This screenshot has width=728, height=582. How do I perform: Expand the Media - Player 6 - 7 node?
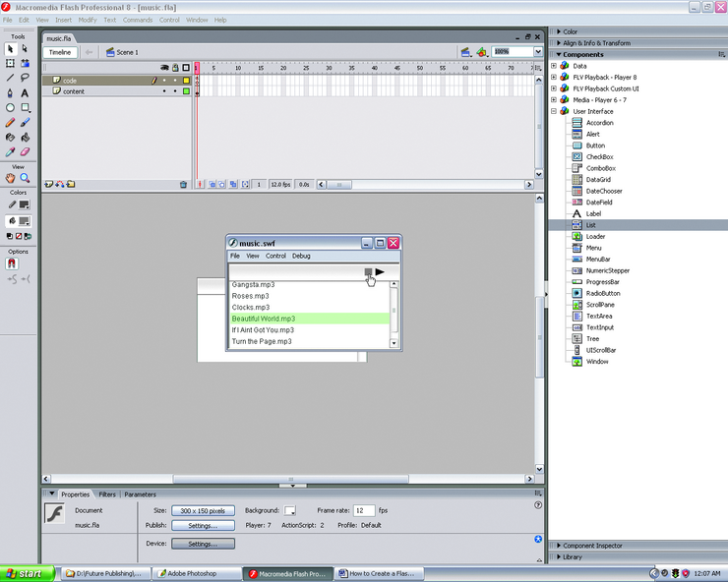(x=554, y=99)
